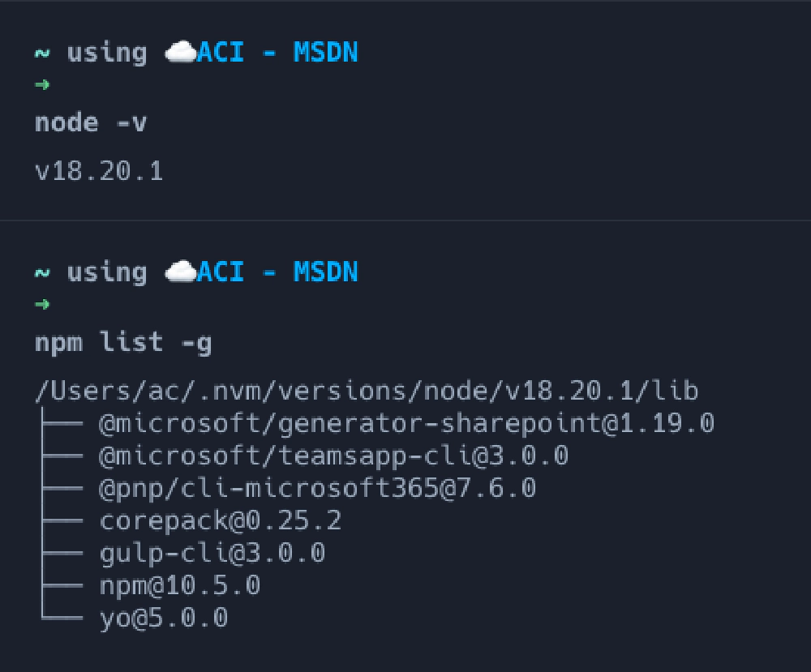
Task: Click the @pnp/cli-microsoft365@7.6.0 package entry
Action: click(317, 488)
